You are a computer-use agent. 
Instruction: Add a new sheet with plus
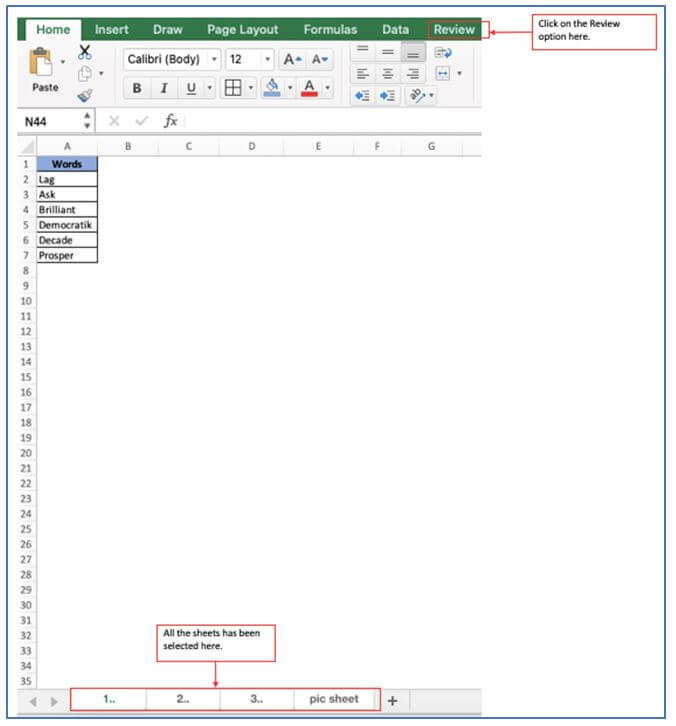coord(393,701)
